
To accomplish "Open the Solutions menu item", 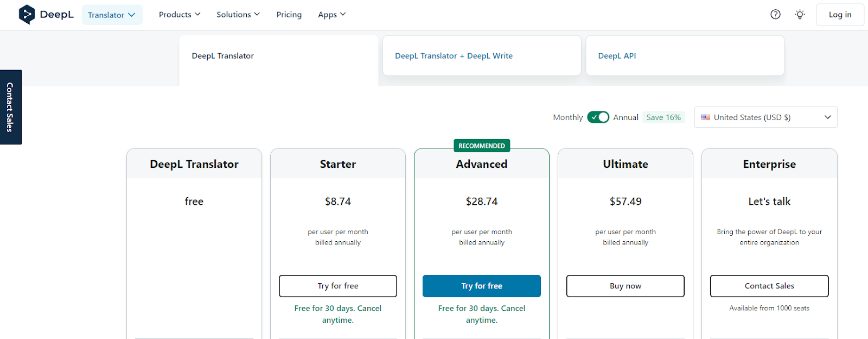I will 238,14.
